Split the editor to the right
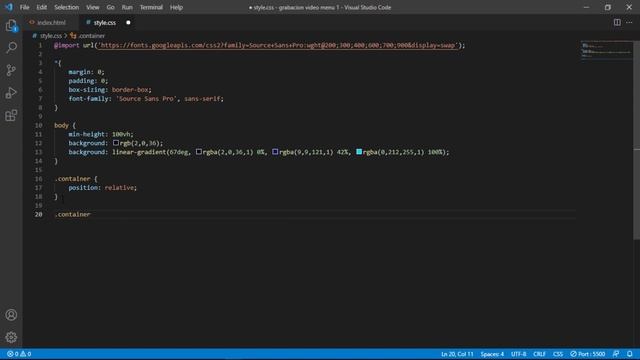640x360 pixels. coord(617,22)
